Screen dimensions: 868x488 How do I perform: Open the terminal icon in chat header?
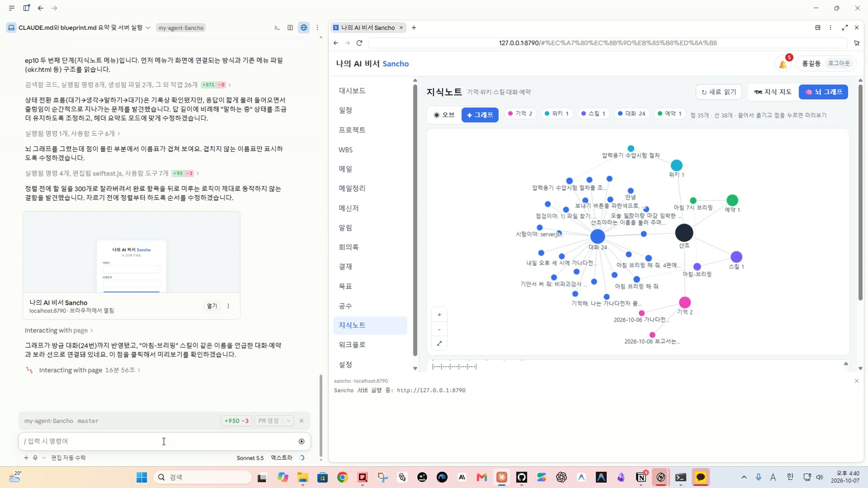(x=277, y=28)
